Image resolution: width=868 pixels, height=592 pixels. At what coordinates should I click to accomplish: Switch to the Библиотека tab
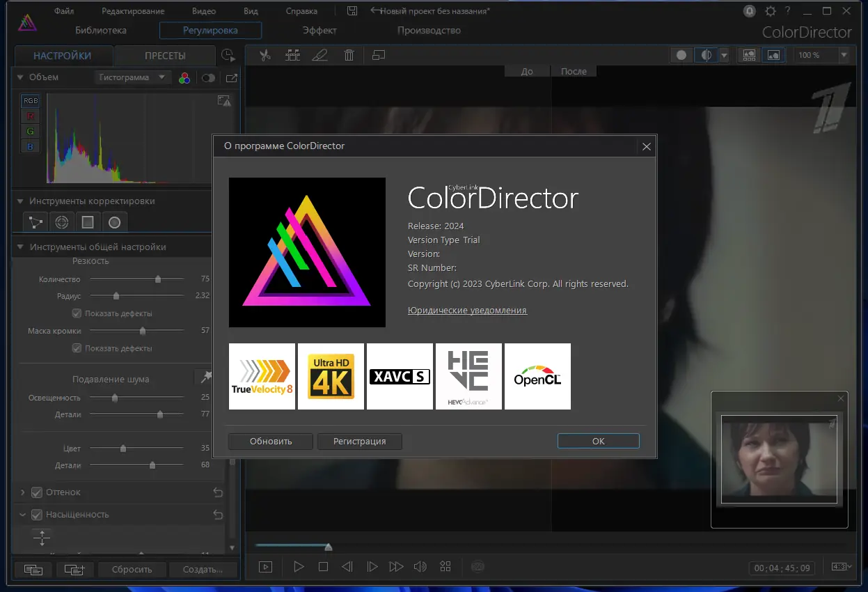click(101, 31)
